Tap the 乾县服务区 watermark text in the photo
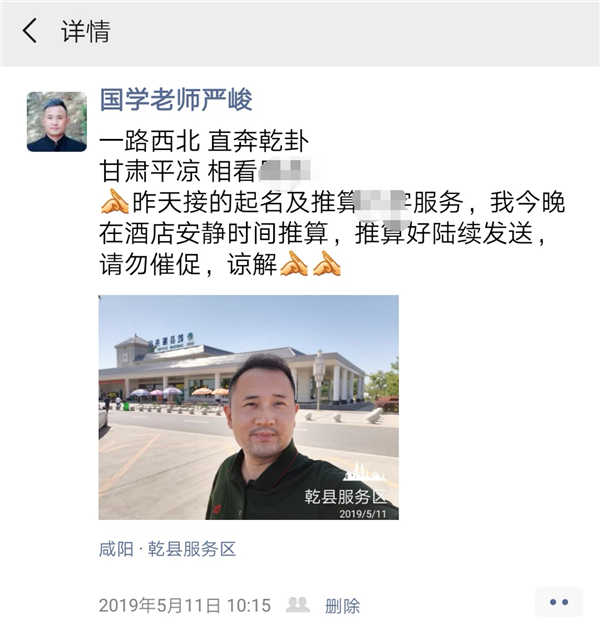This screenshot has height=638, width=600. pyautogui.click(x=346, y=496)
